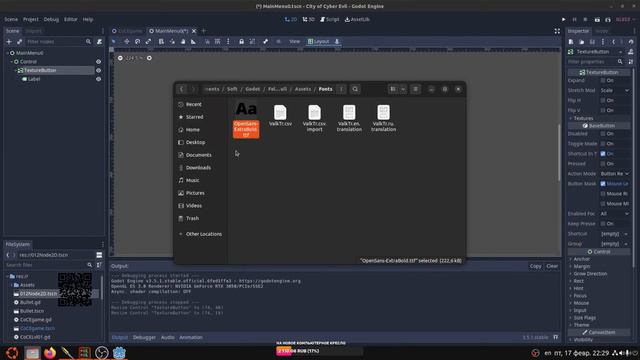The width and height of the screenshot is (640, 360).
Task: Open the Stretch Mode dropdown
Action: tap(615, 90)
